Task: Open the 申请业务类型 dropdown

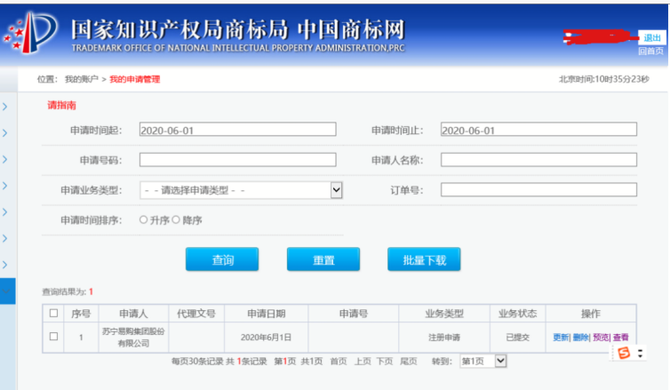Action: 241,190
